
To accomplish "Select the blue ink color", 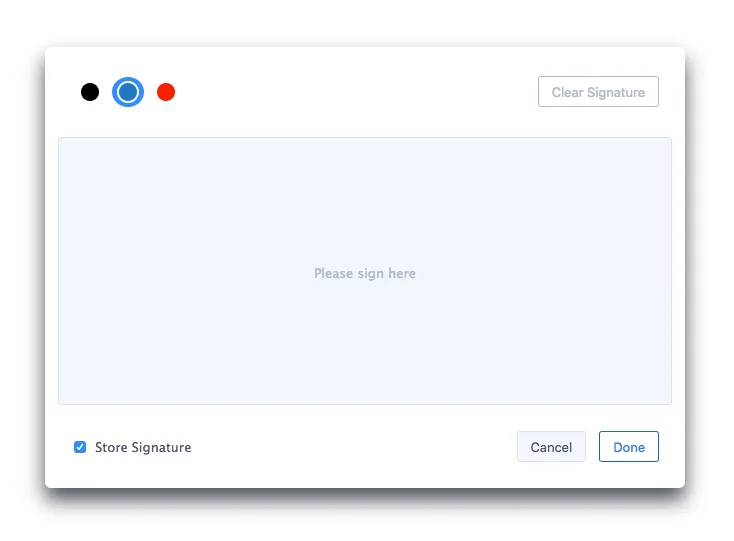I will point(128,92).
